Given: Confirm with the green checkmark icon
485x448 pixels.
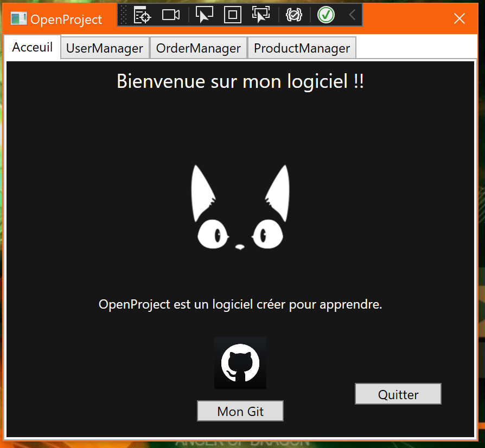Looking at the screenshot, I should 326,15.
